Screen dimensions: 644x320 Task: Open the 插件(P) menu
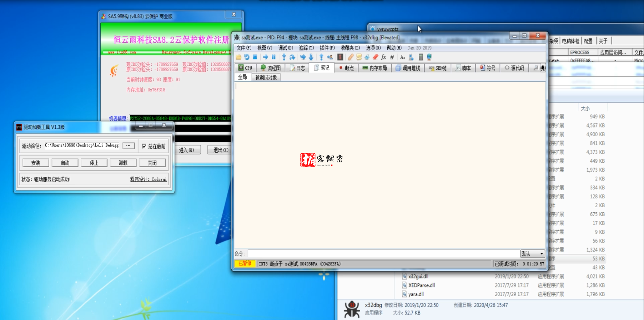pyautogui.click(x=327, y=48)
